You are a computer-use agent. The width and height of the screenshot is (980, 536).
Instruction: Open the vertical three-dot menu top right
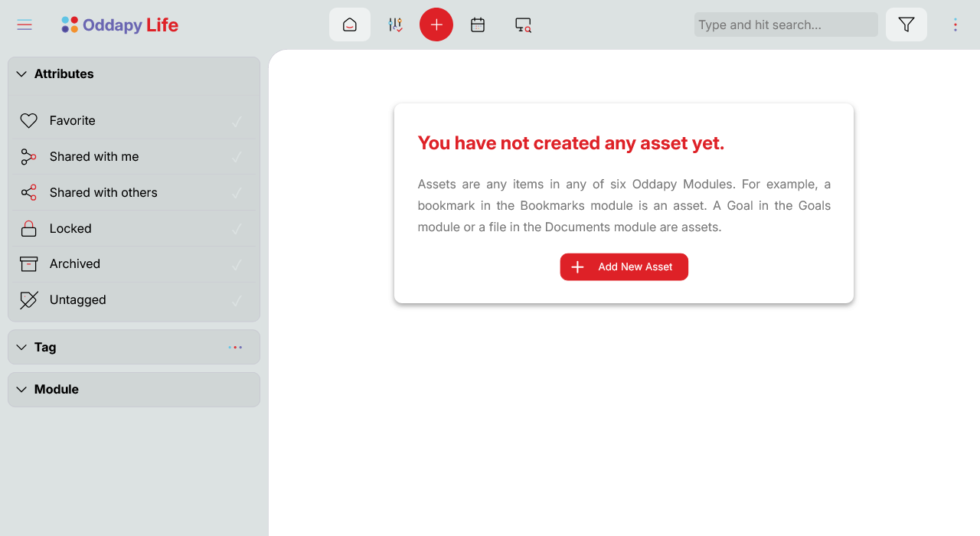pos(955,25)
